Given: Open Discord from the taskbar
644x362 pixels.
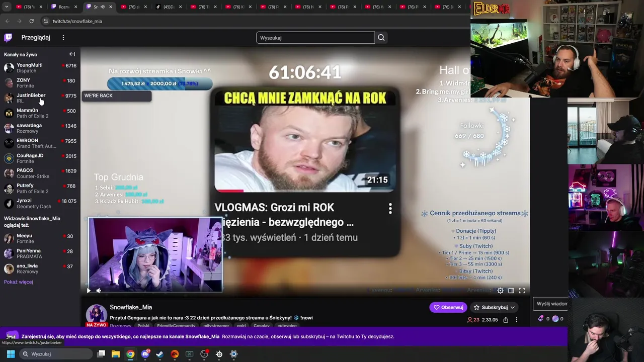Looking at the screenshot, I should click(x=145, y=354).
